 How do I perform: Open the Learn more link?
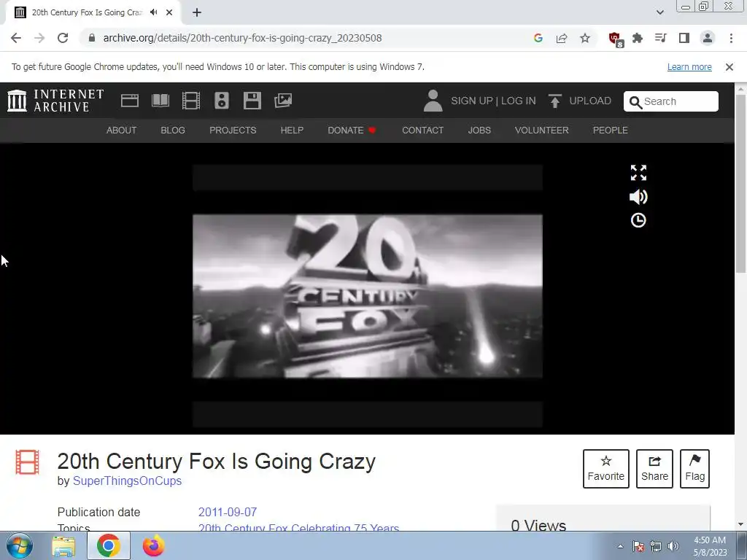coord(689,66)
